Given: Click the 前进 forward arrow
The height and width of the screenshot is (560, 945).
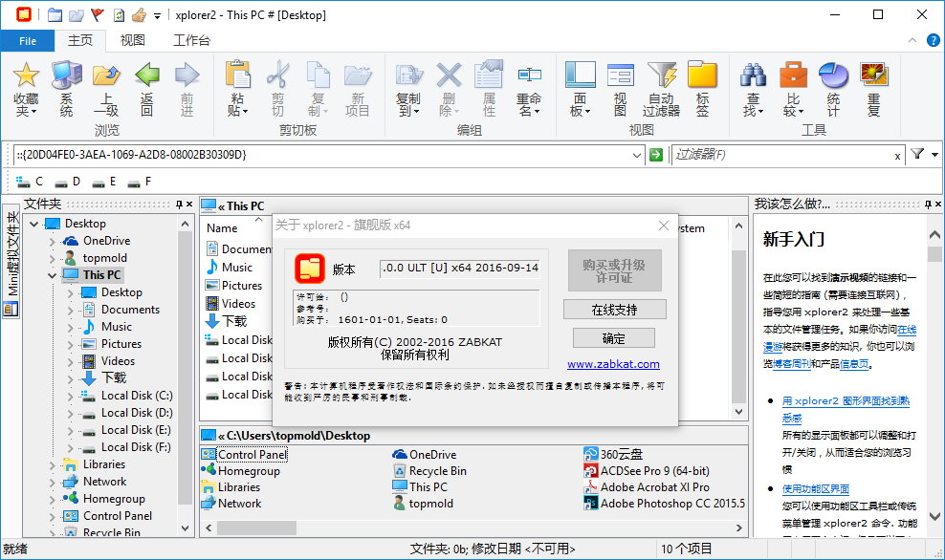Looking at the screenshot, I should tap(187, 75).
